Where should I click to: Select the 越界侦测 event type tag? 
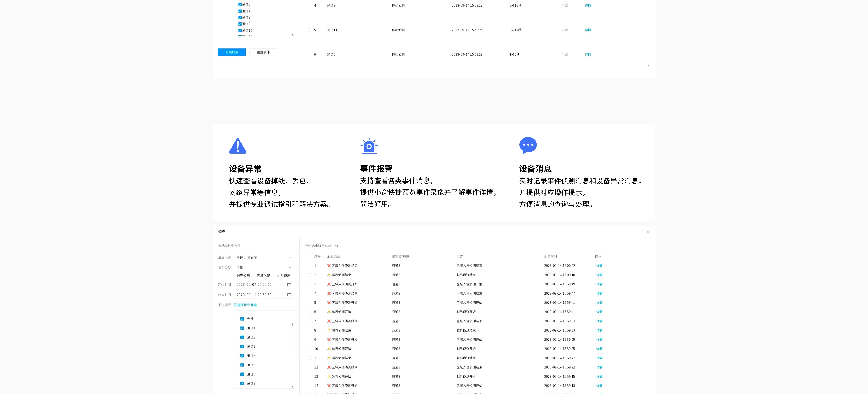[x=243, y=276]
